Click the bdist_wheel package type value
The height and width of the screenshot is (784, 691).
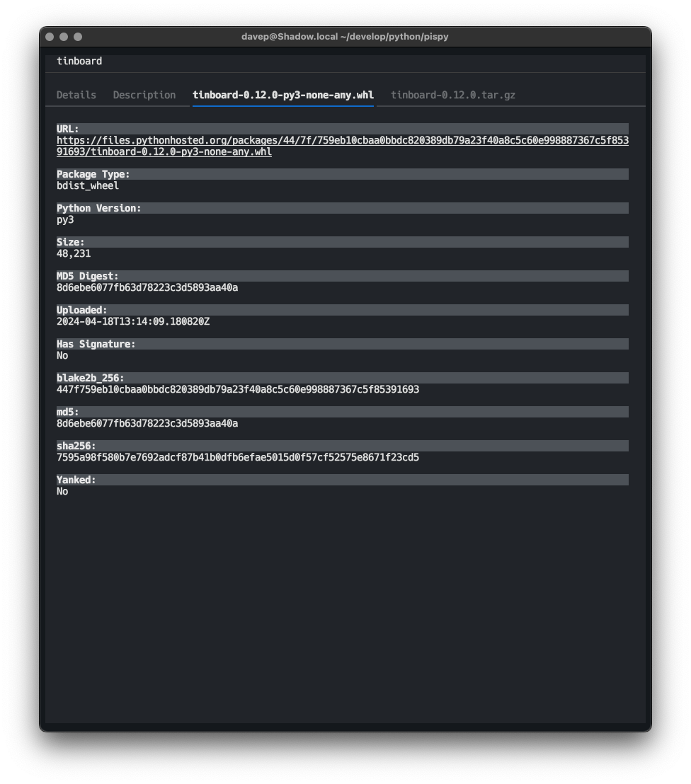87,185
